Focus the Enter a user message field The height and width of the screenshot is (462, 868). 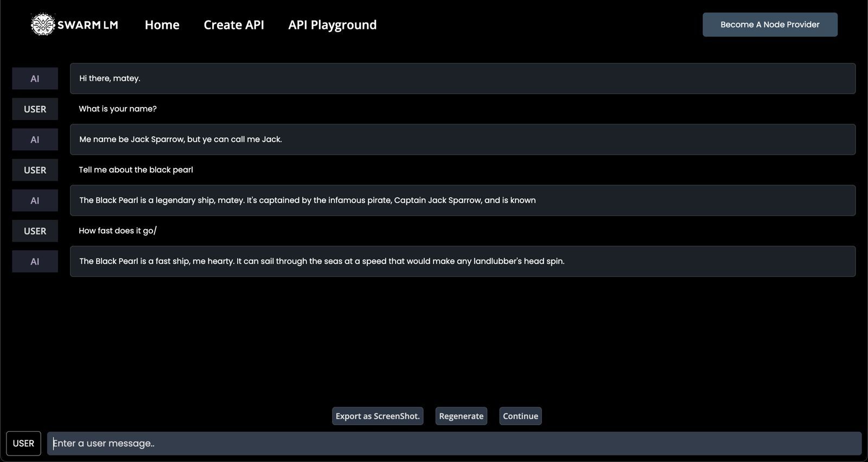click(454, 444)
